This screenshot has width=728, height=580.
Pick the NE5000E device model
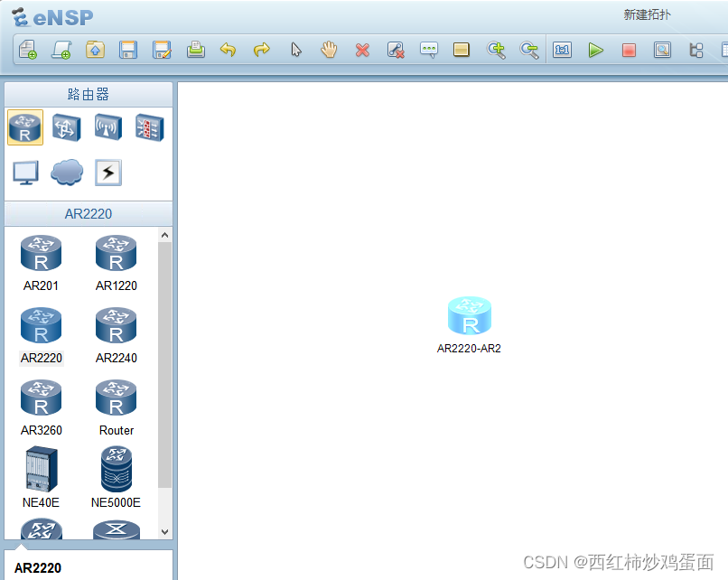(117, 477)
